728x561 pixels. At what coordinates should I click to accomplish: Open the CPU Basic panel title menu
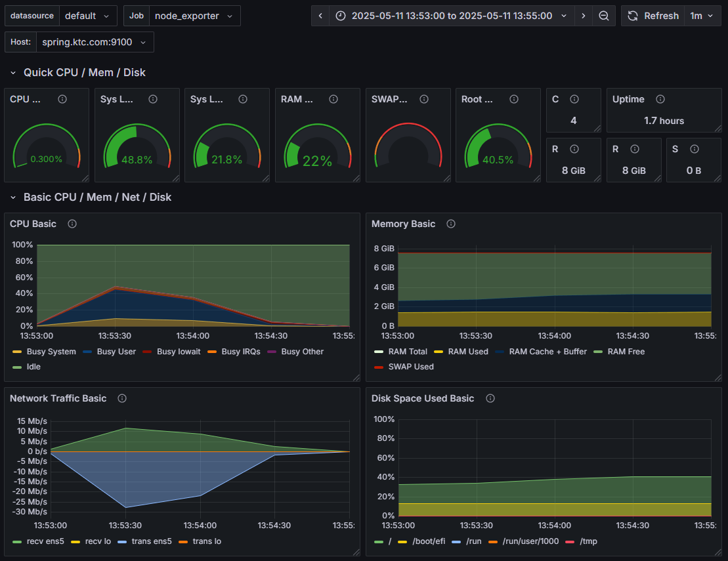click(33, 224)
